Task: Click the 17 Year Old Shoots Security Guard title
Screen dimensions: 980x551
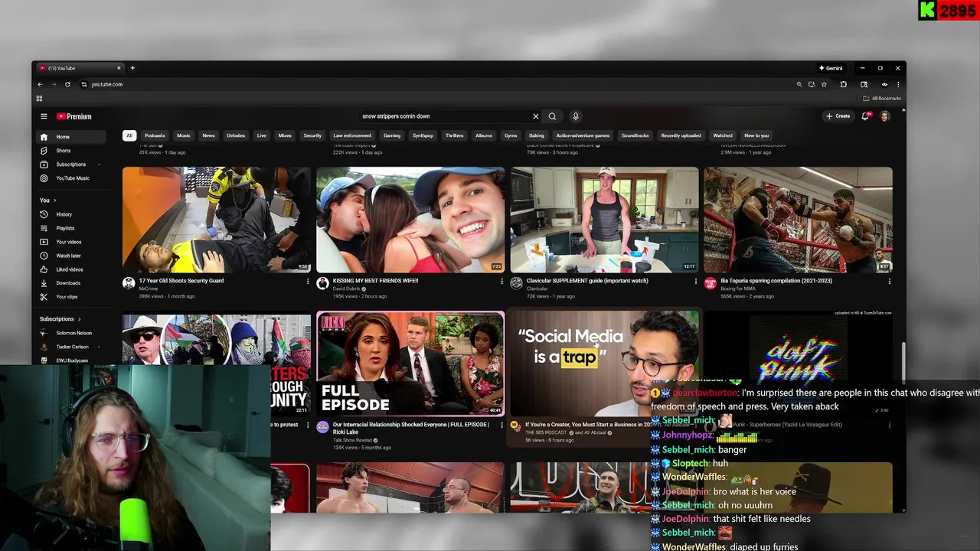Action: pyautogui.click(x=181, y=281)
